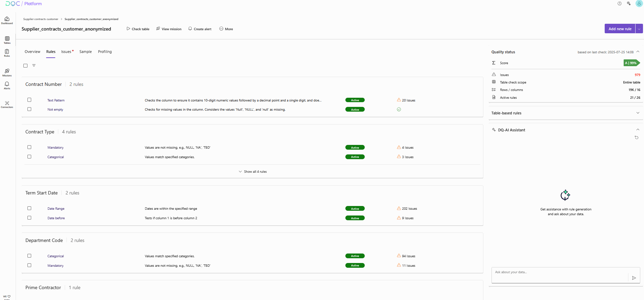This screenshot has height=300, width=644.
Task: Open the Profiling tab
Action: click(105, 52)
